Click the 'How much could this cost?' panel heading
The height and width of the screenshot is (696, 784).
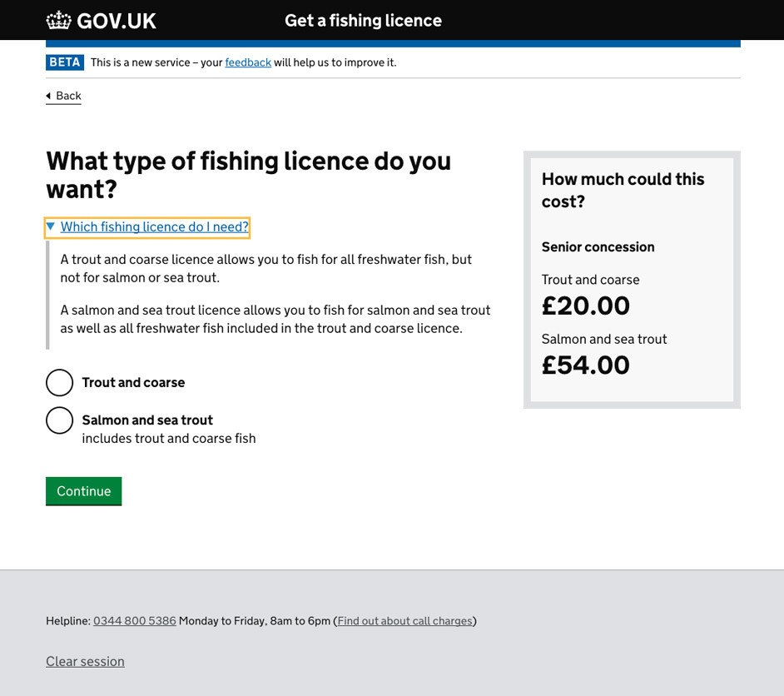pos(623,190)
